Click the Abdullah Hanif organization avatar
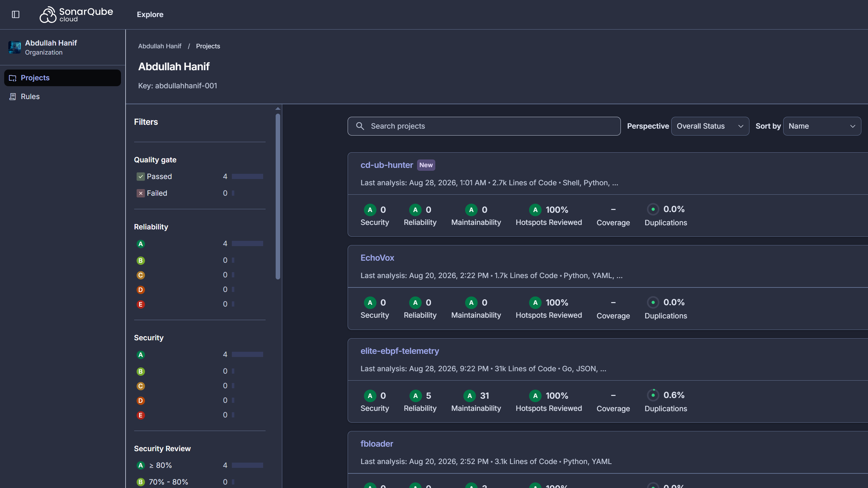868x488 pixels. click(15, 47)
